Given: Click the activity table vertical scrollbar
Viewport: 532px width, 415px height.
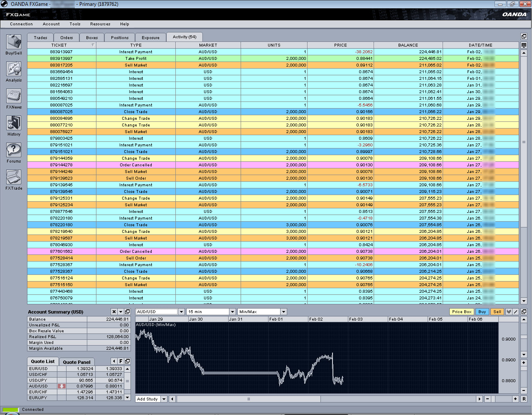Looking at the screenshot, I should (x=524, y=142).
